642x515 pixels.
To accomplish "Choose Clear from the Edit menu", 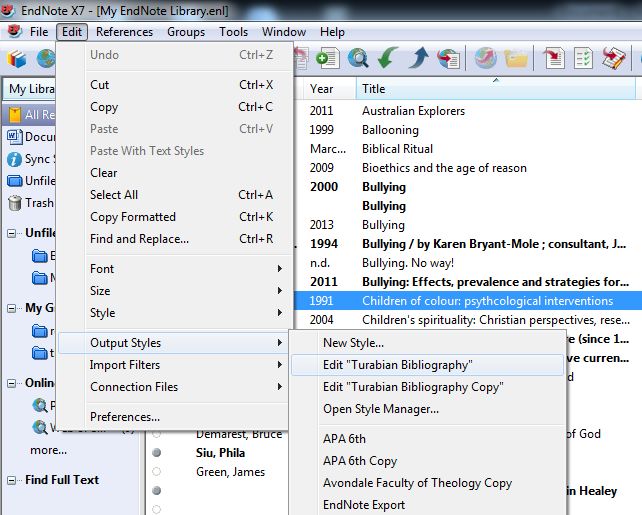I will 175,173.
